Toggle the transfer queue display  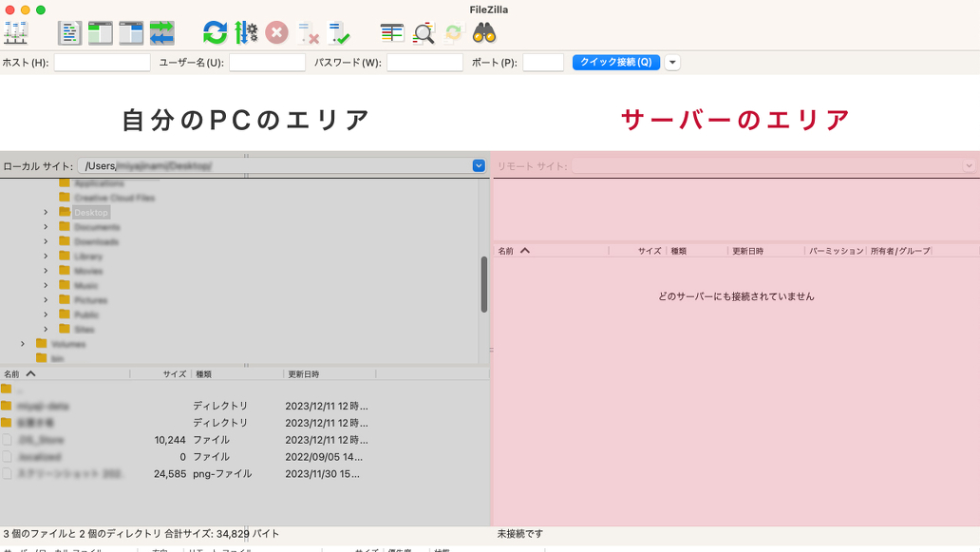[161, 33]
